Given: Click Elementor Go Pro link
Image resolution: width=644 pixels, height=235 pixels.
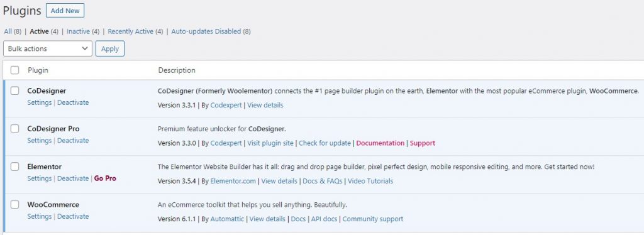Looking at the screenshot, I should pos(105,178).
